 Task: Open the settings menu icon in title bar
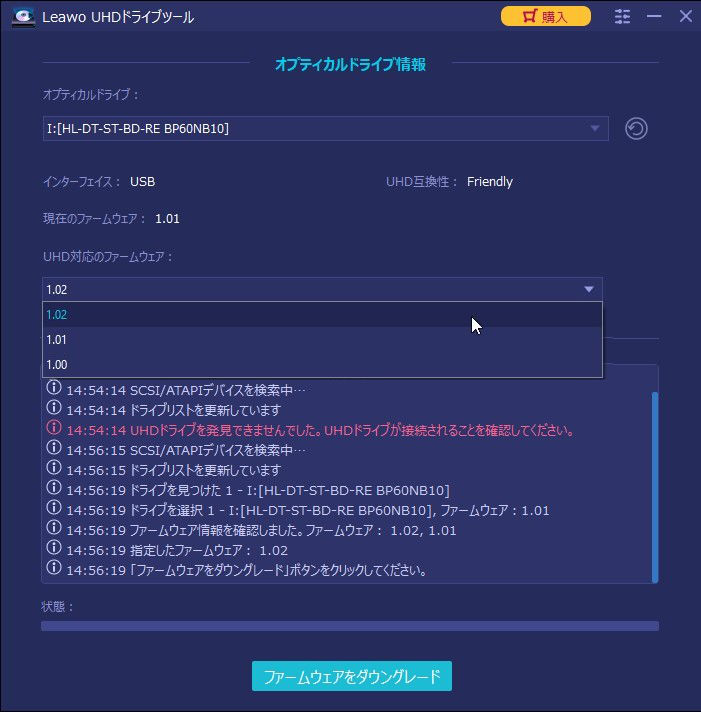tap(622, 16)
